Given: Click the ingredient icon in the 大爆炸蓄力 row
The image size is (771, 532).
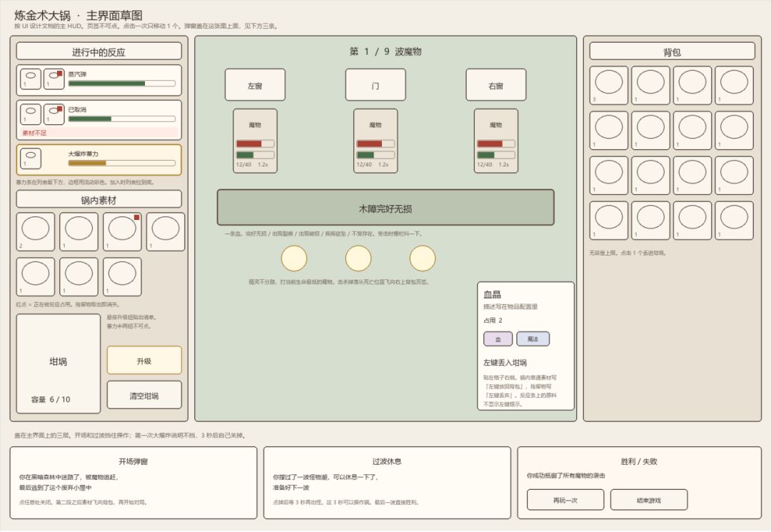Looking at the screenshot, I should (31, 159).
